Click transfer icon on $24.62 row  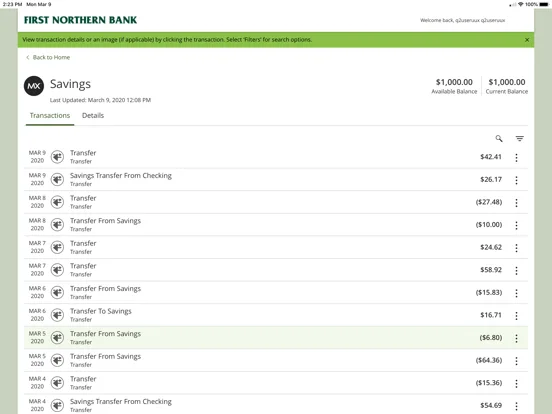pyautogui.click(x=57, y=247)
